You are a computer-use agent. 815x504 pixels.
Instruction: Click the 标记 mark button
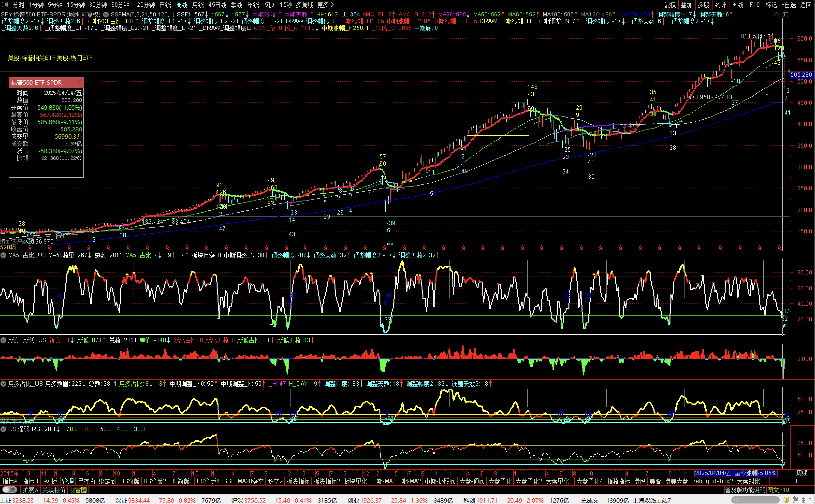(771, 5)
